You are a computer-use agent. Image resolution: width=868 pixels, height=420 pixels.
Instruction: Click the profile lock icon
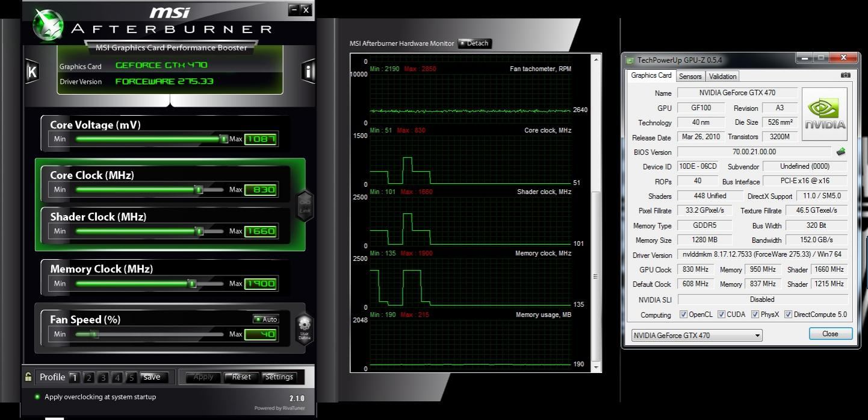tap(28, 377)
